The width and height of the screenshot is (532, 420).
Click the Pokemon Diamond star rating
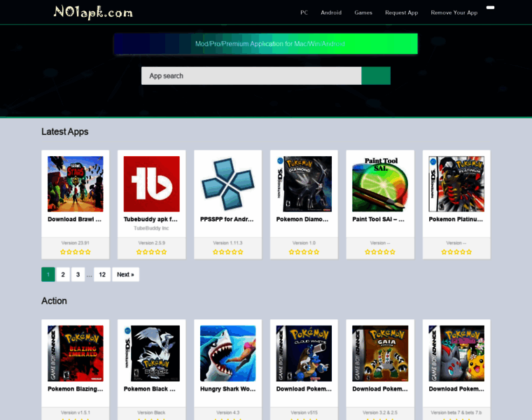304,252
